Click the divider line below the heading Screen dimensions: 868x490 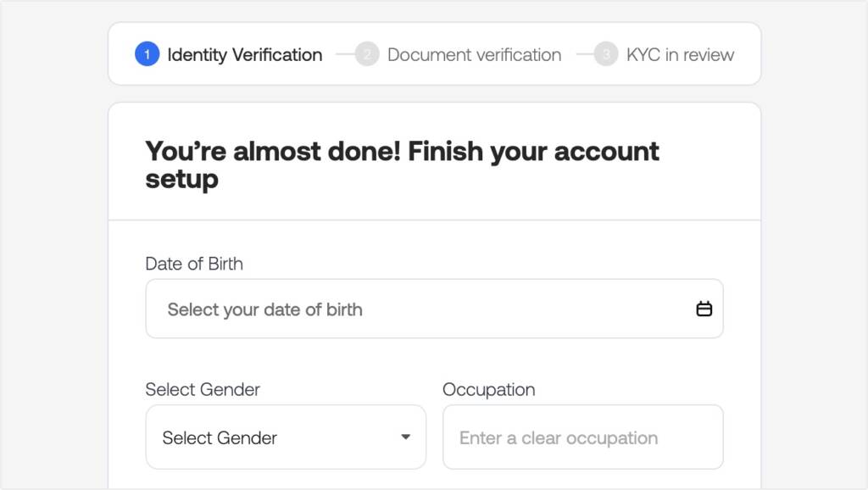pyautogui.click(x=435, y=220)
